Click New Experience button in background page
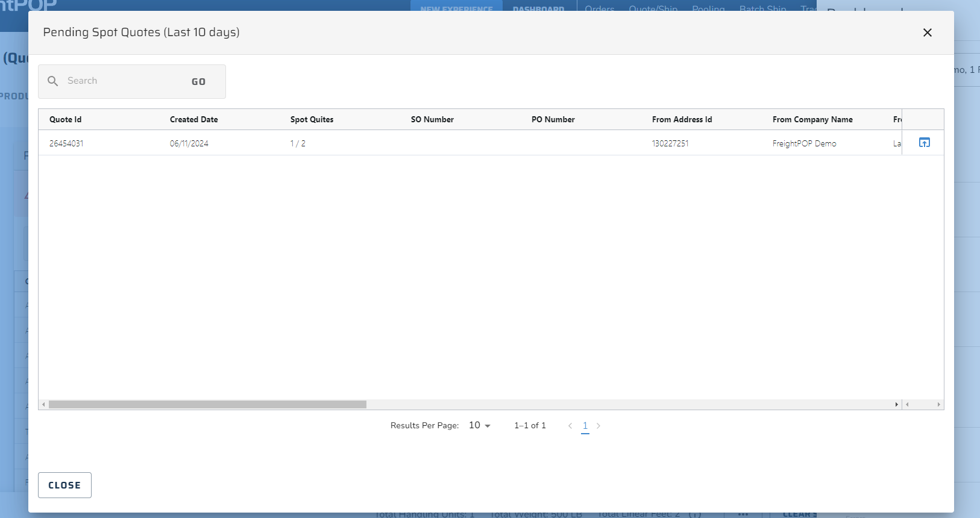 click(456, 6)
